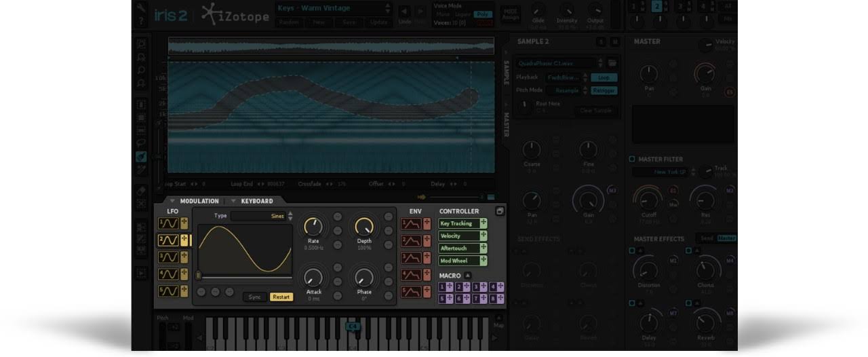The width and height of the screenshot is (868, 357).
Task: Click the Random preset button
Action: click(x=289, y=22)
